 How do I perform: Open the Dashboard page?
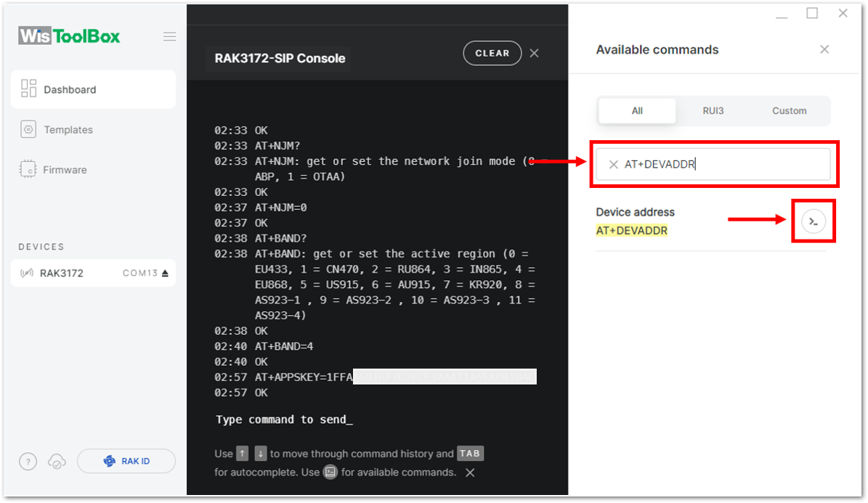pyautogui.click(x=93, y=90)
